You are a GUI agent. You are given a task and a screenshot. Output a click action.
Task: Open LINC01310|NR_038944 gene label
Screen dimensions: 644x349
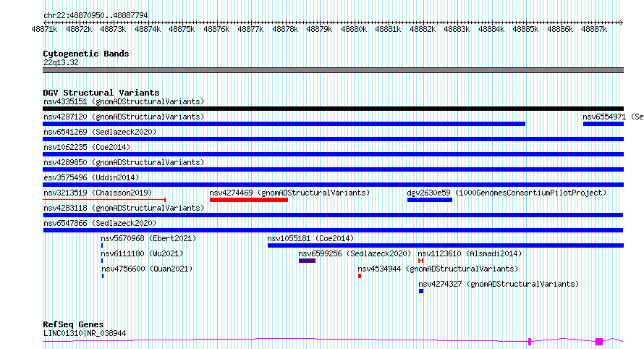pyautogui.click(x=85, y=333)
